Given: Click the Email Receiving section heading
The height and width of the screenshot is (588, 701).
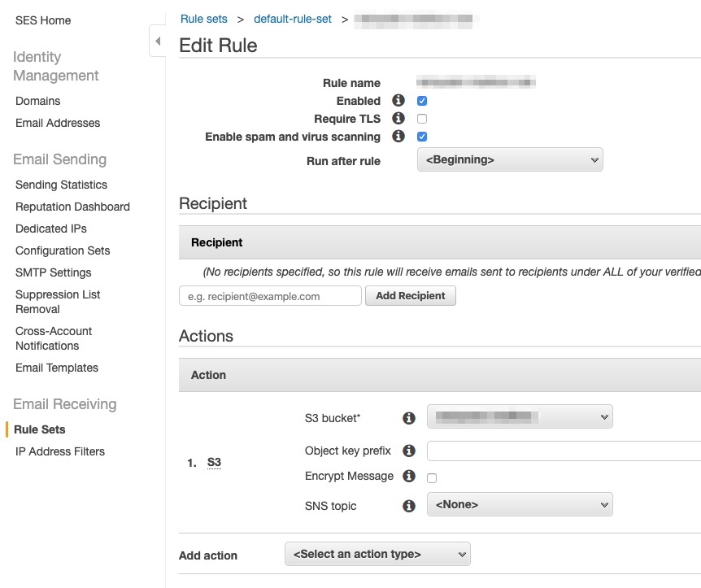Looking at the screenshot, I should pos(65,403).
